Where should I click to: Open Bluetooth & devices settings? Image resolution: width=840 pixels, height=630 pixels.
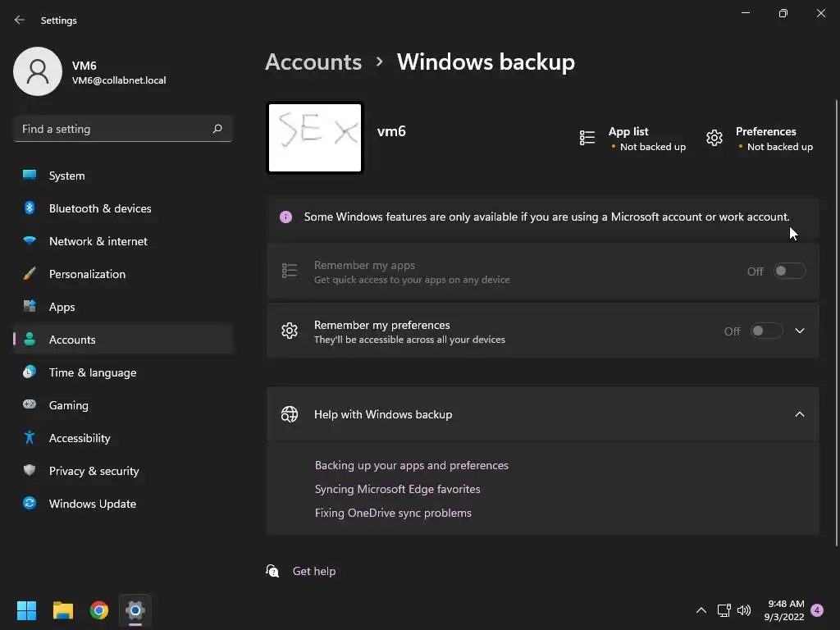[x=100, y=208]
